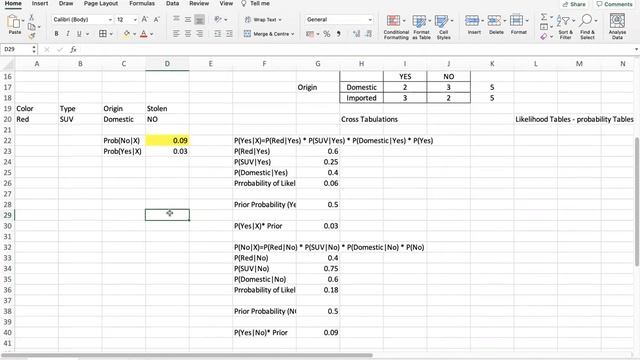Click the Insert Function fx icon

(73, 49)
